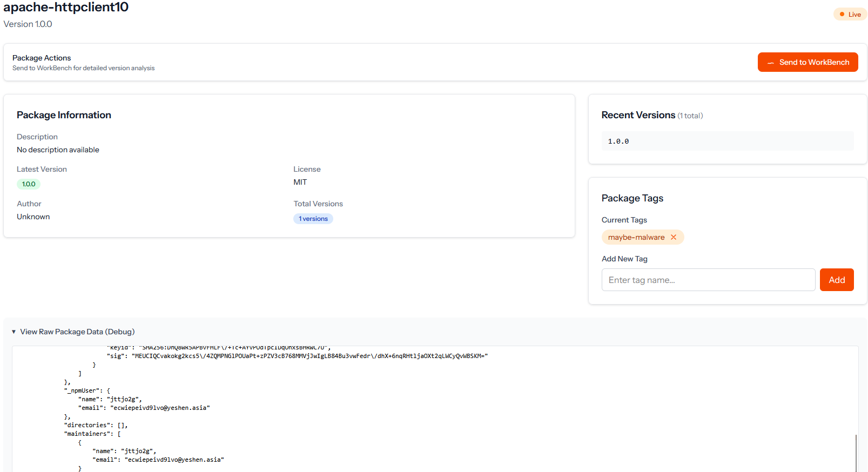
Task: Click the maybe-malware tag label
Action: (x=636, y=237)
